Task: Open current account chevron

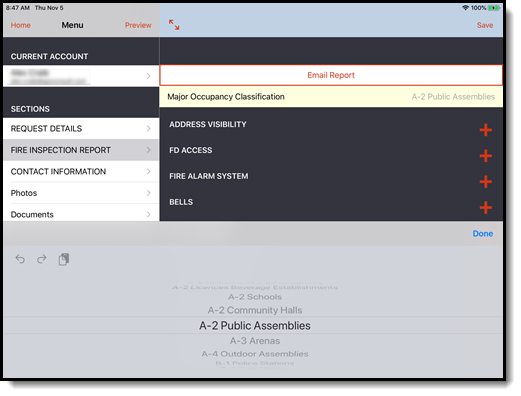Action: 149,76
